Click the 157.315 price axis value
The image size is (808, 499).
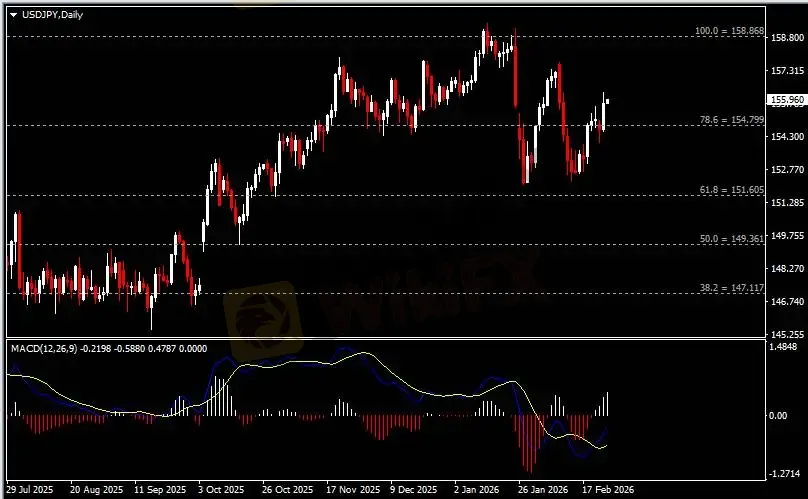click(787, 71)
